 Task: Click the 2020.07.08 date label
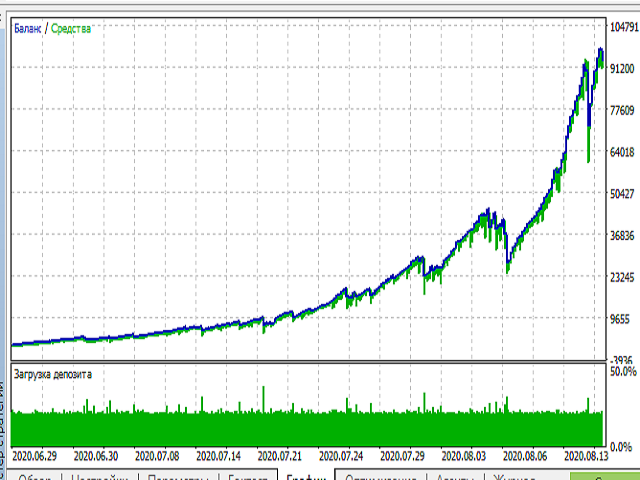click(157, 456)
